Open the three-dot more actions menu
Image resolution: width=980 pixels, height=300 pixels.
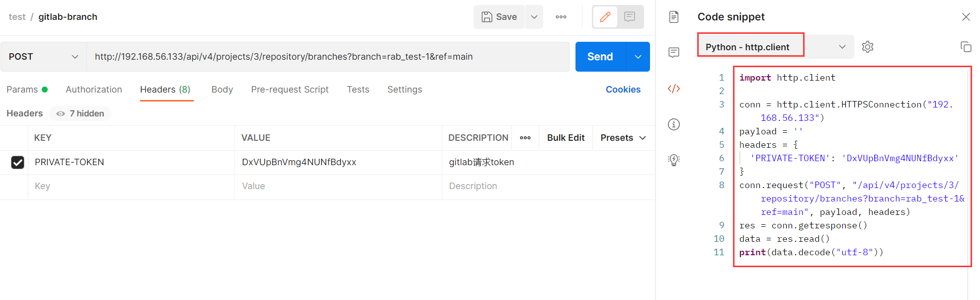click(x=561, y=17)
